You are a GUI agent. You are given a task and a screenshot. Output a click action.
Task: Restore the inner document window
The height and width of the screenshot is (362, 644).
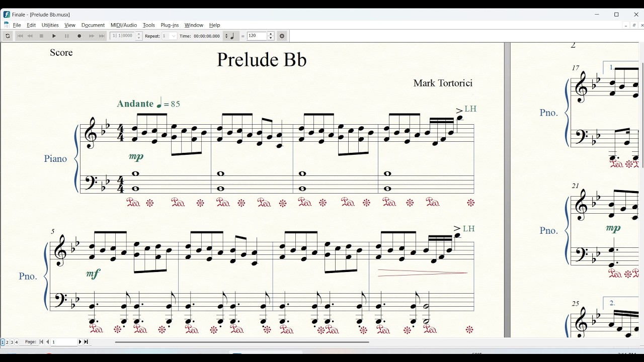[x=634, y=26]
